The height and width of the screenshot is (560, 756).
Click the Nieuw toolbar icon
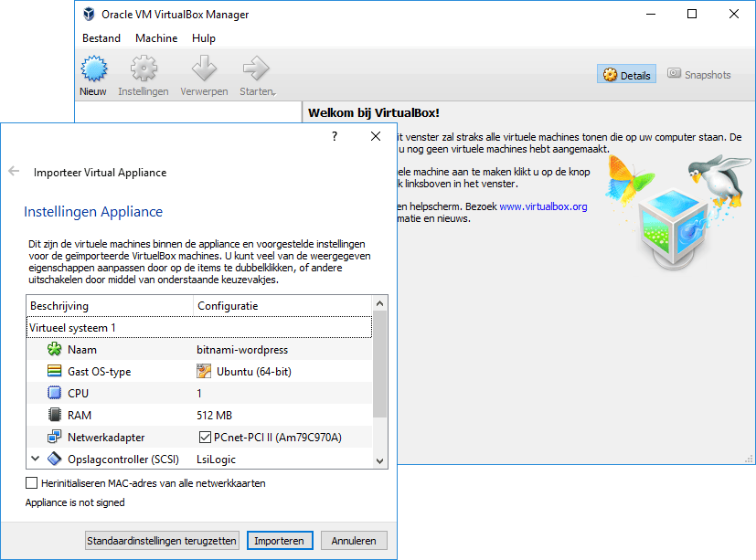click(93, 69)
